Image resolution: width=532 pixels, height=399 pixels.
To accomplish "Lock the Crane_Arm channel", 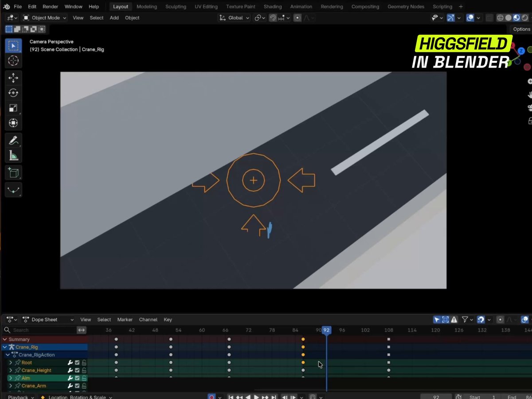I will [84, 386].
